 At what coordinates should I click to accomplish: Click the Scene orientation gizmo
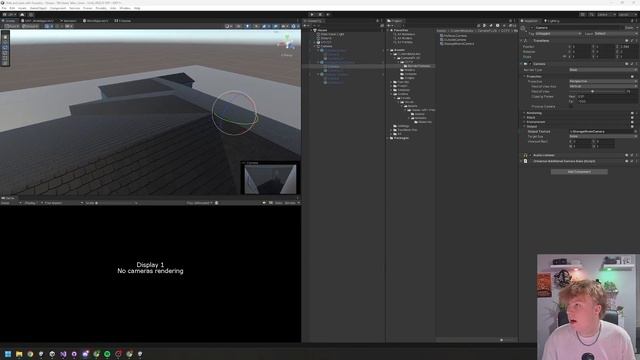tap(287, 42)
